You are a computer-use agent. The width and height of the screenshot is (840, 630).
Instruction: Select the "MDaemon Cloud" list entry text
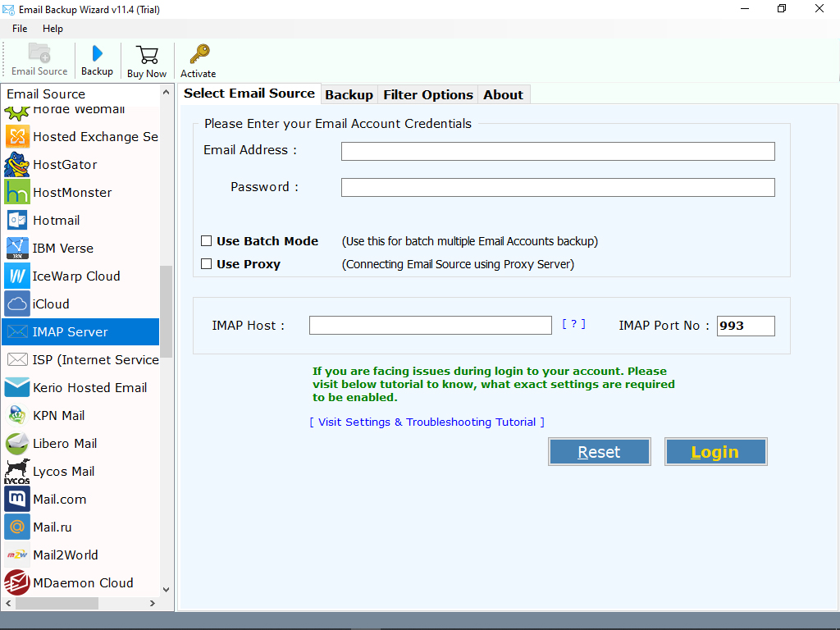pyautogui.click(x=83, y=582)
